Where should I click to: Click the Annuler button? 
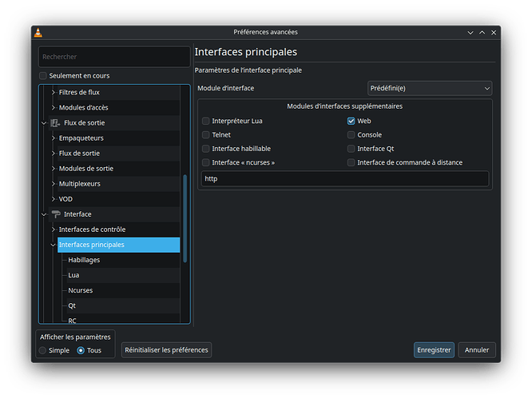[477, 350]
